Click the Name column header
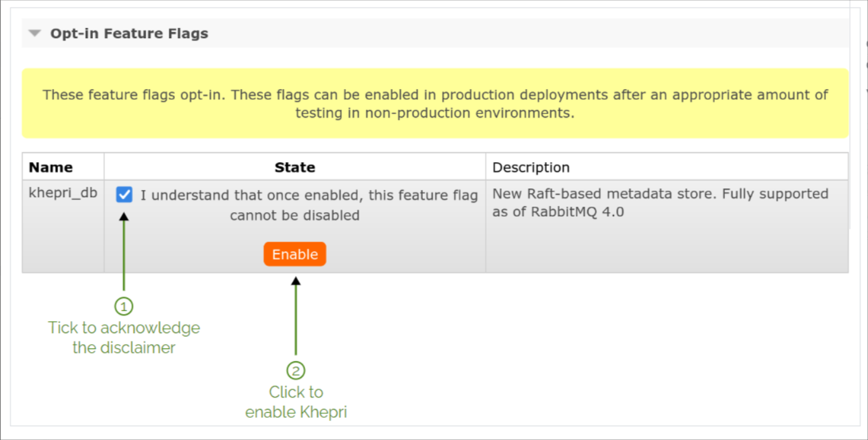 tap(51, 167)
